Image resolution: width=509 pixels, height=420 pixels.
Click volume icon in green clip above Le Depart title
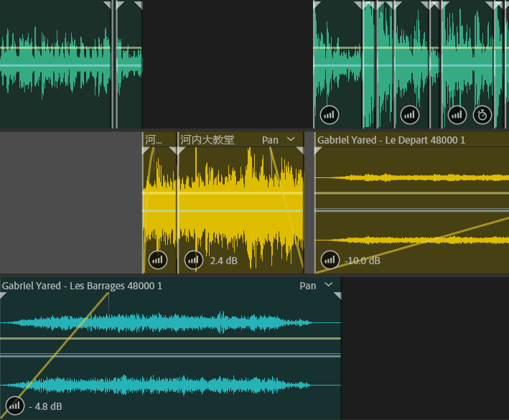pos(330,114)
